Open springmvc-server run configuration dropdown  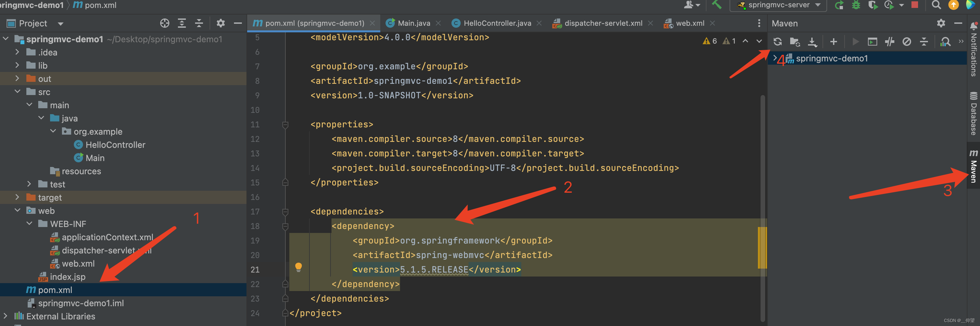click(x=778, y=5)
